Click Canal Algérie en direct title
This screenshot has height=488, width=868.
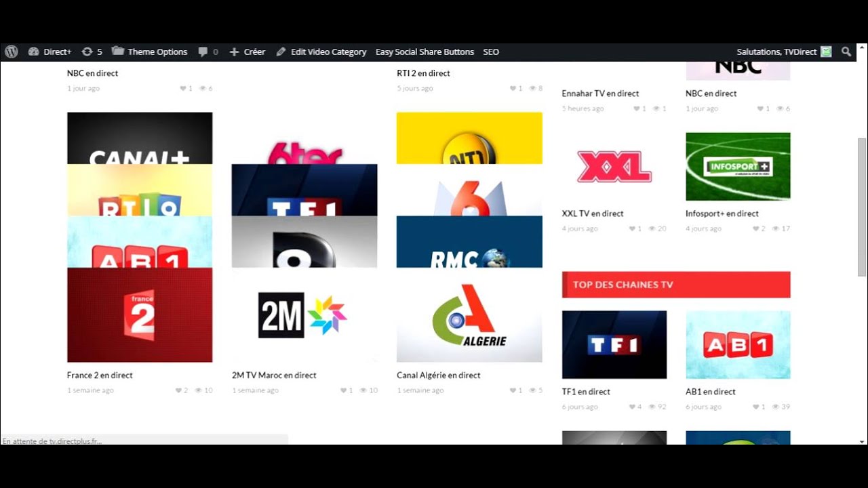click(439, 375)
